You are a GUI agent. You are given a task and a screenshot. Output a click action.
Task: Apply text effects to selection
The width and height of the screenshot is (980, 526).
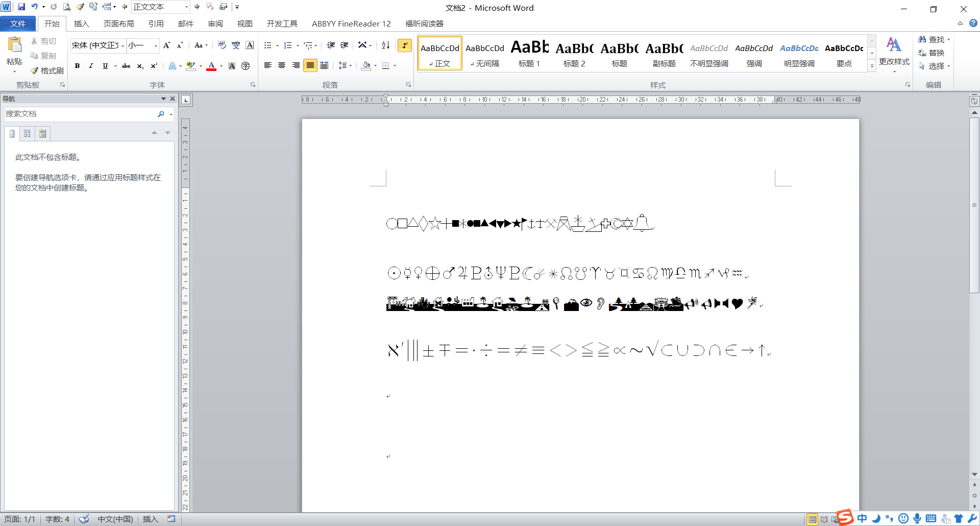[172, 66]
